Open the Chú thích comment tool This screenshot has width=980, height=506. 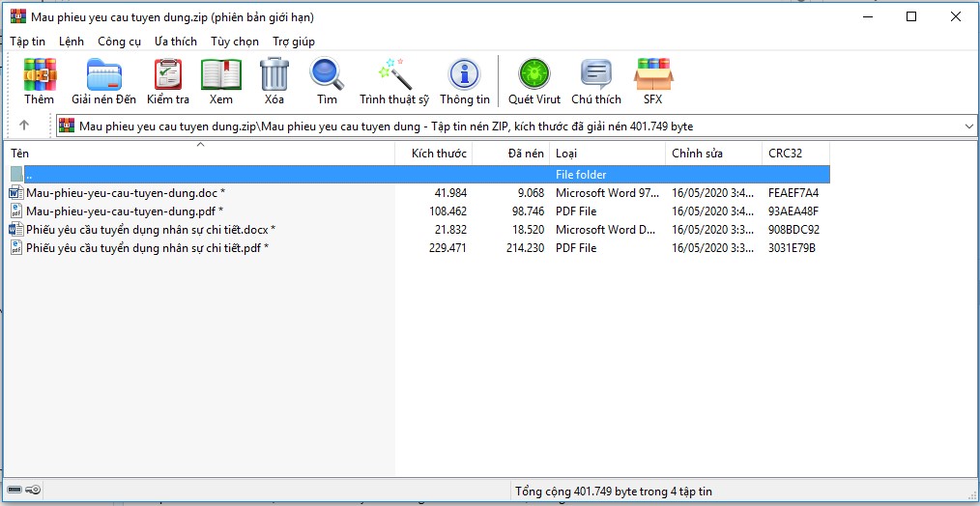click(595, 75)
